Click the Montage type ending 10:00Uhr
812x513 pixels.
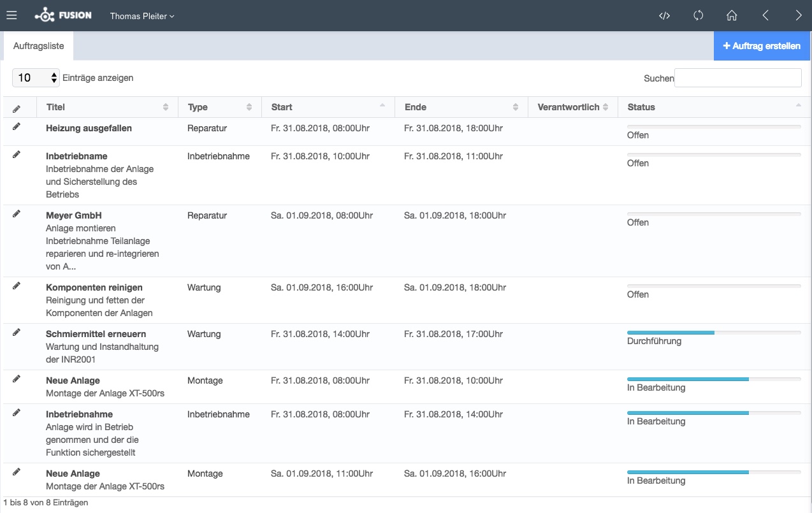[x=205, y=380]
